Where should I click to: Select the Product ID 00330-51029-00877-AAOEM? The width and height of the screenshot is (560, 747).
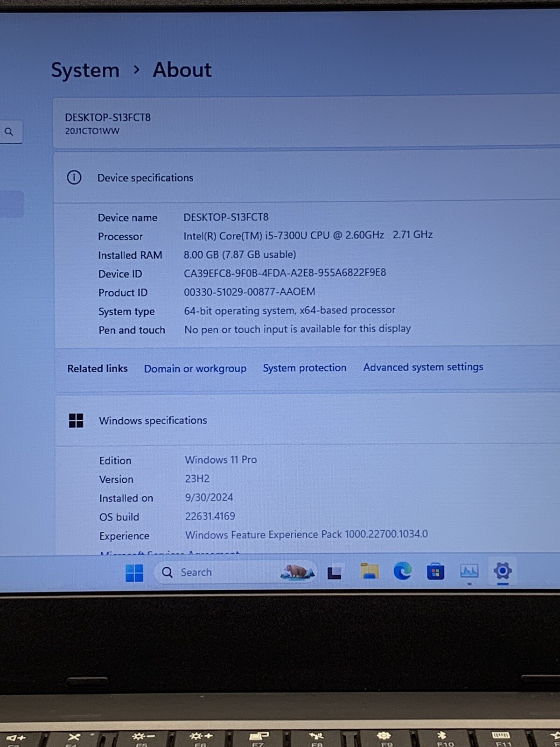pyautogui.click(x=250, y=292)
